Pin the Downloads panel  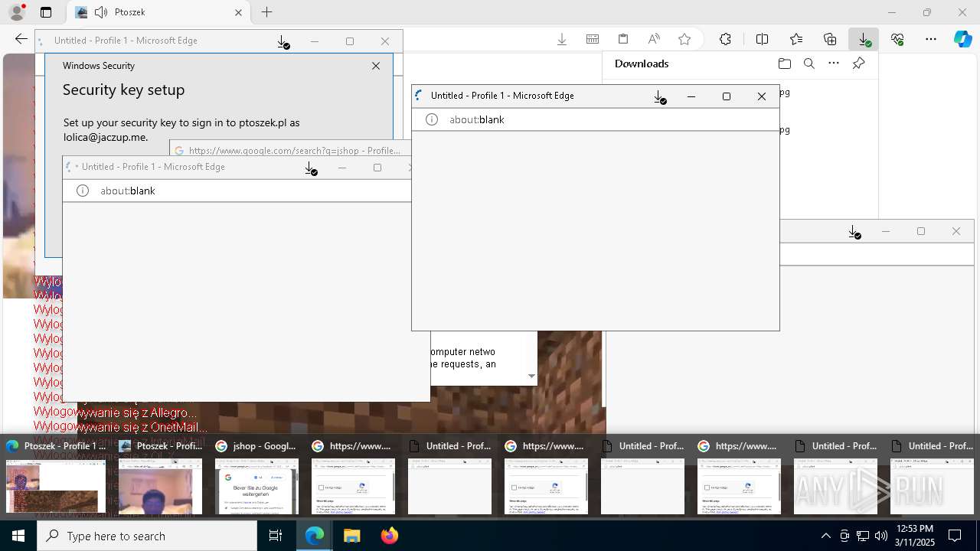[x=858, y=64]
